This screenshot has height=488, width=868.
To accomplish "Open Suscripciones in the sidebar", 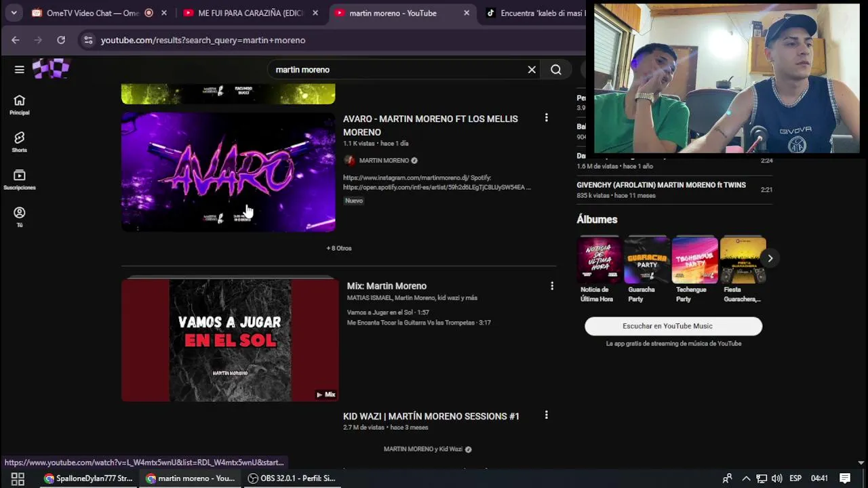I will point(19,180).
